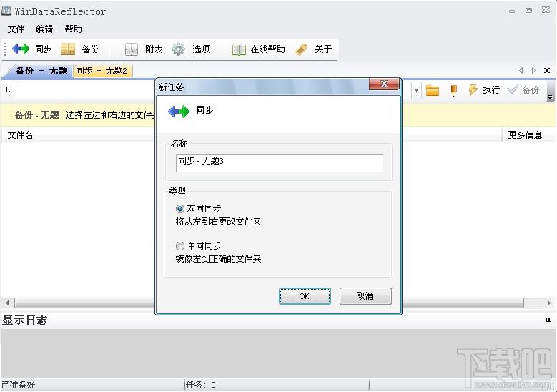Viewport: 557px width, 392px height.
Task: Go to next tab arrow
Action: 533,70
